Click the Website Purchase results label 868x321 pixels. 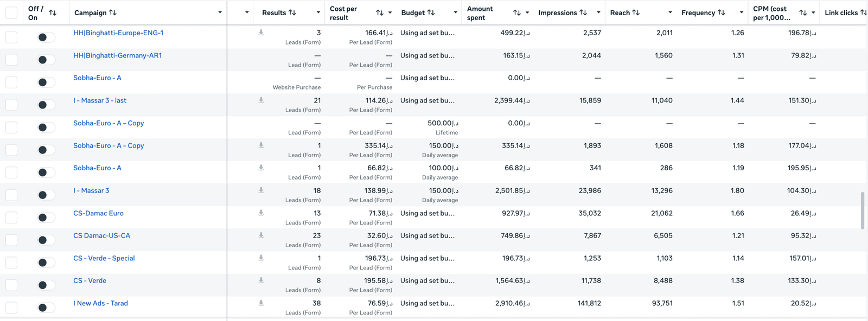click(x=297, y=87)
